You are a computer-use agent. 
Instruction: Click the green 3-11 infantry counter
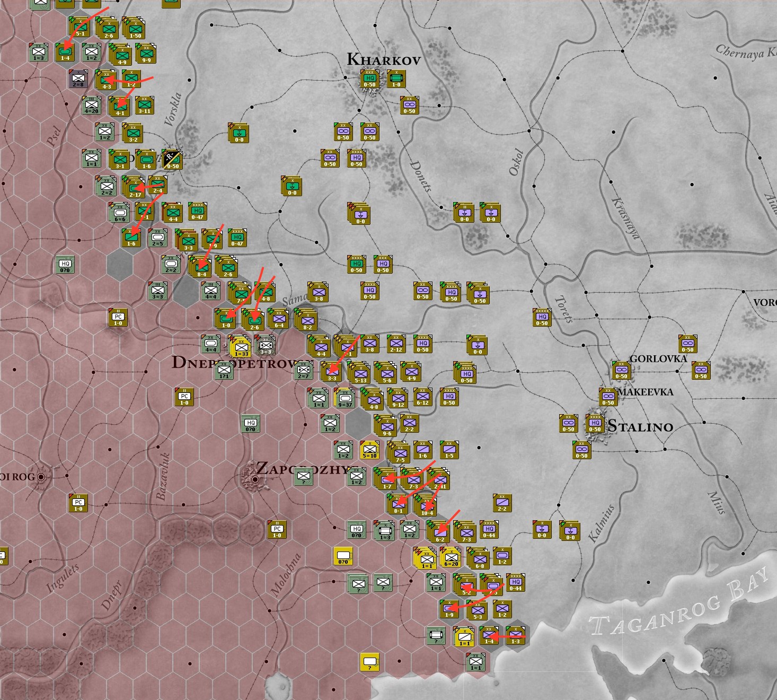tap(144, 105)
